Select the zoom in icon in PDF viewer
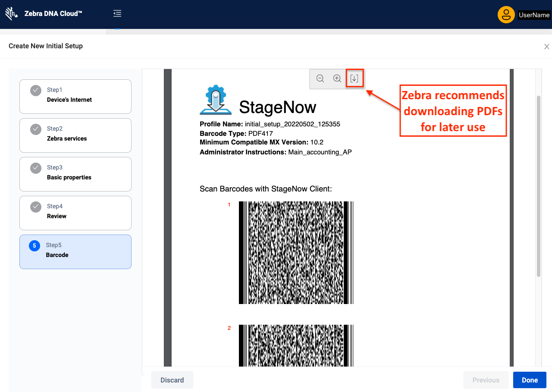 point(337,78)
